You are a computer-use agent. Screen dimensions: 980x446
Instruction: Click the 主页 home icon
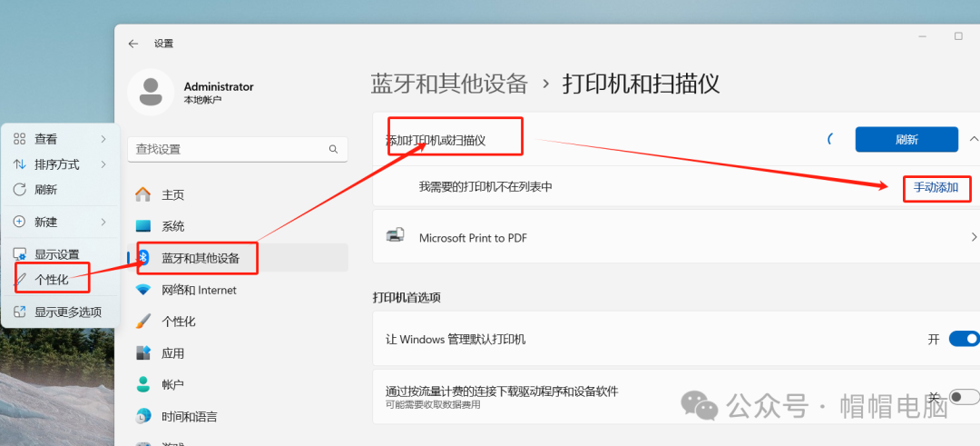[143, 194]
